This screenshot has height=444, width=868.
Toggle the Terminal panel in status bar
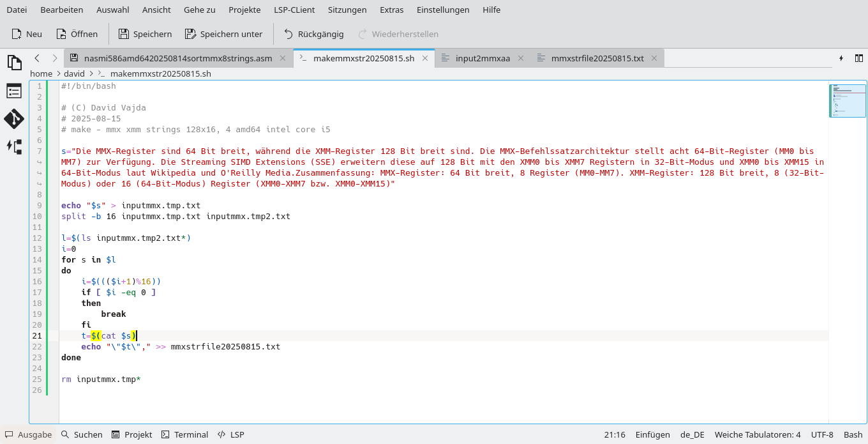click(x=184, y=434)
